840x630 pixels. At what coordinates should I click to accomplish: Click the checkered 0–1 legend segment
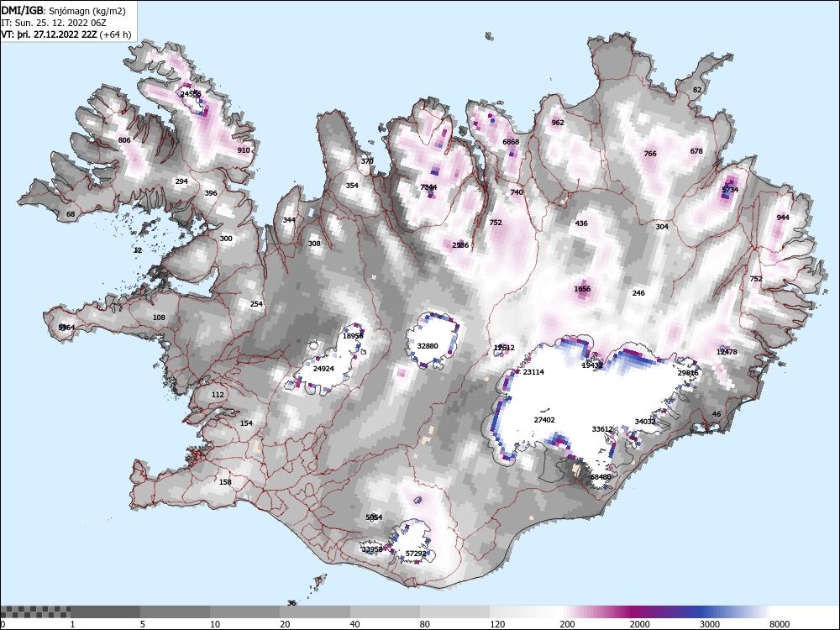point(35,612)
